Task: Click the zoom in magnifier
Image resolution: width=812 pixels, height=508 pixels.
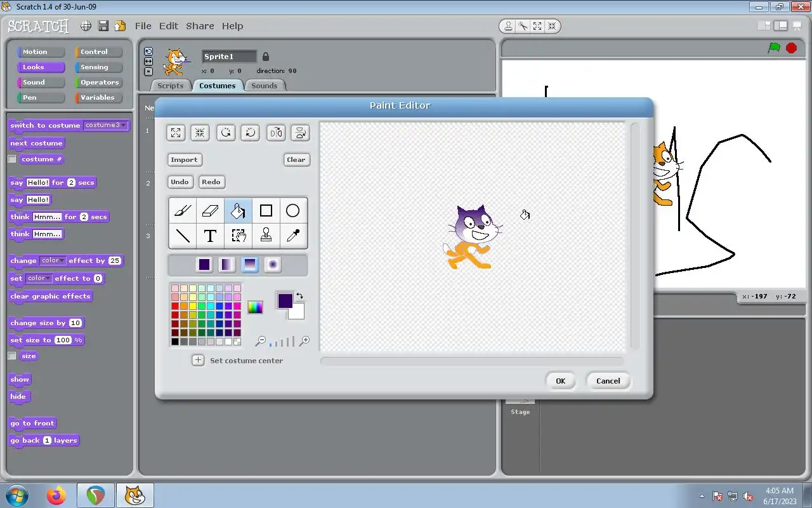Action: 304,341
